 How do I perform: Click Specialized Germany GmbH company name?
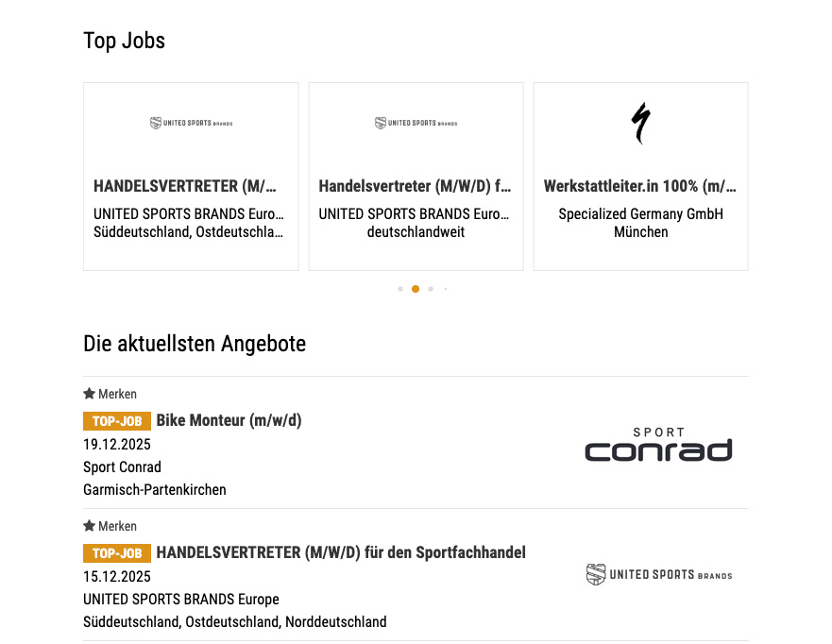click(640, 214)
